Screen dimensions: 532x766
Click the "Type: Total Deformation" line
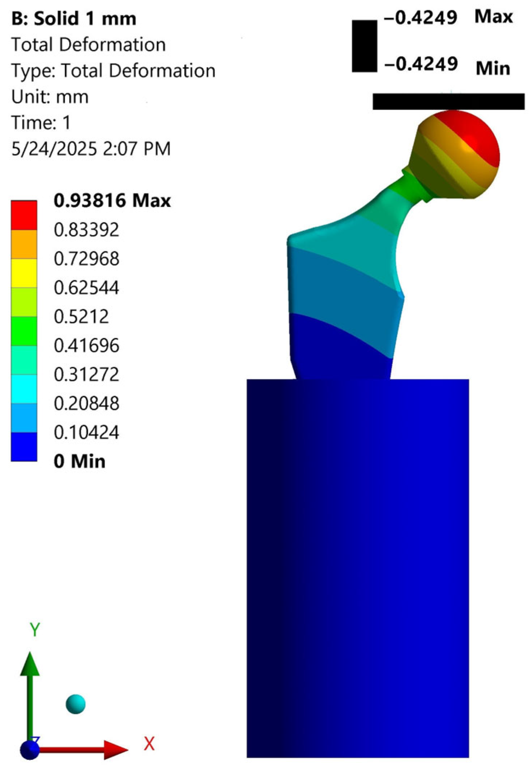[x=113, y=71]
